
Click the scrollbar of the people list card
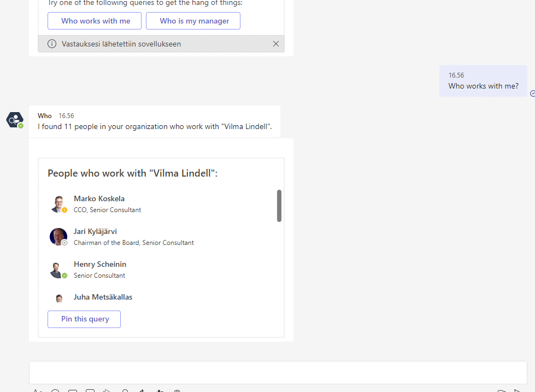click(279, 206)
